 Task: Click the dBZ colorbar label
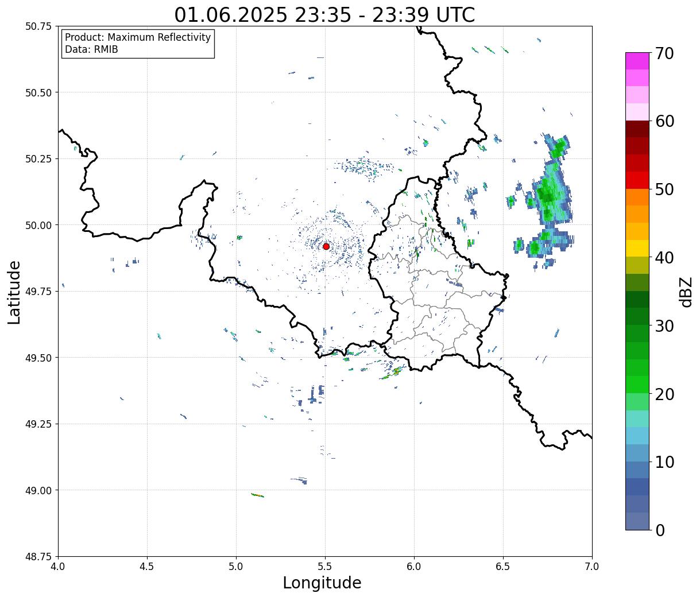(x=686, y=292)
